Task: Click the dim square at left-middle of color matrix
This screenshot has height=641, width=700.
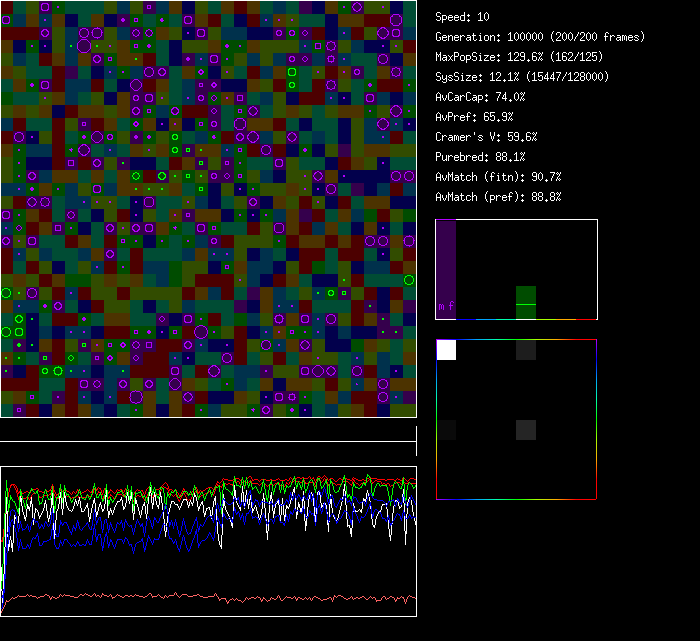Action: pos(446,429)
